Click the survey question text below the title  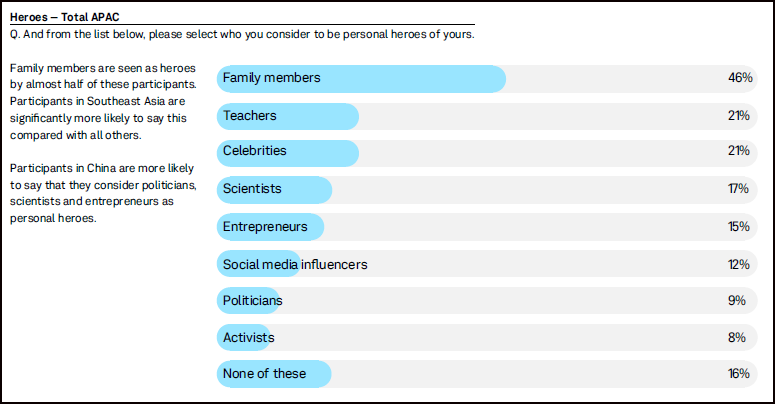[241, 33]
